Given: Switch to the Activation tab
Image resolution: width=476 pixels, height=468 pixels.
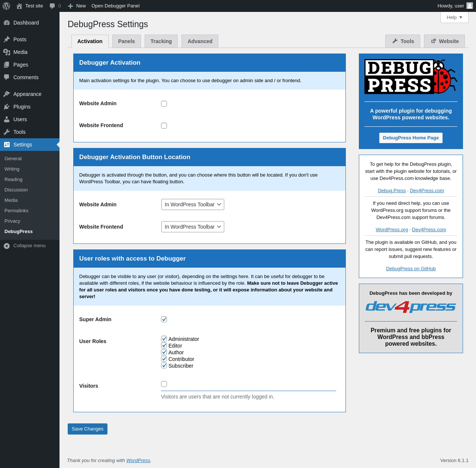Looking at the screenshot, I should pos(90,41).
